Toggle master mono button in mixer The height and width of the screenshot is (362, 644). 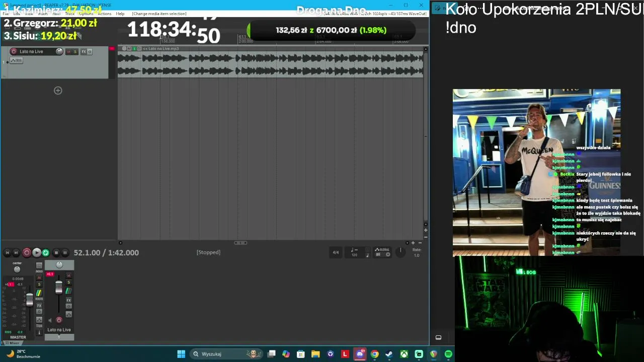(39, 265)
